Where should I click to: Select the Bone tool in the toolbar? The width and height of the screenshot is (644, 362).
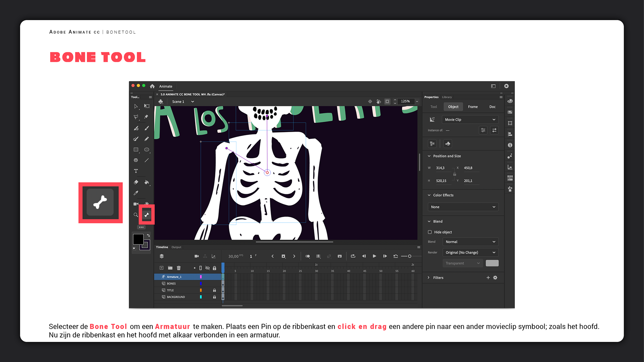tap(147, 215)
